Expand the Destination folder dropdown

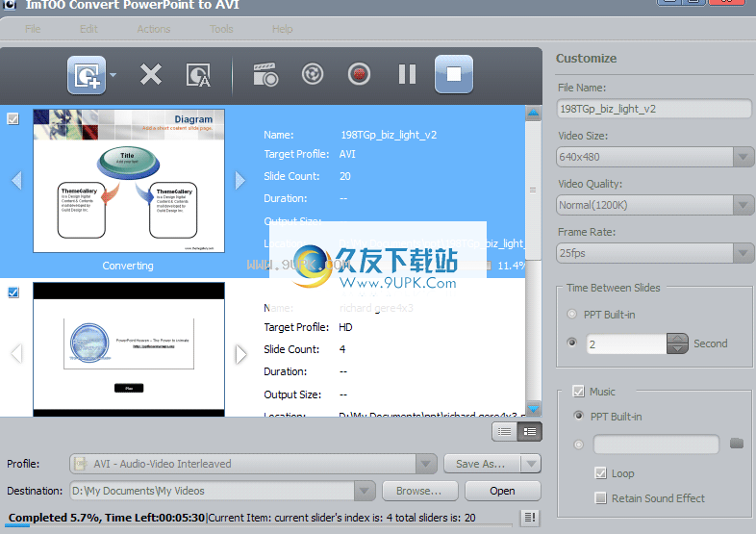364,491
